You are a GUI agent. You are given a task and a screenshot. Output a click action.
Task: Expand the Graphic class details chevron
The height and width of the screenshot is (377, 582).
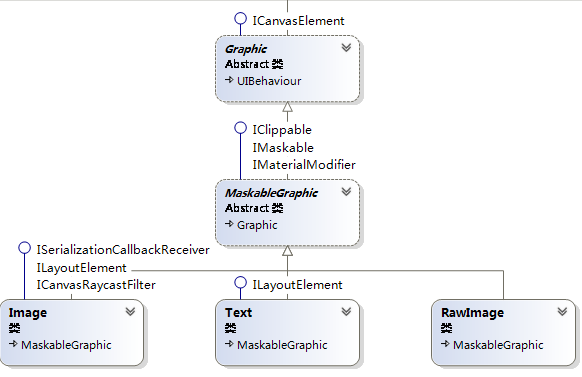pyautogui.click(x=346, y=47)
